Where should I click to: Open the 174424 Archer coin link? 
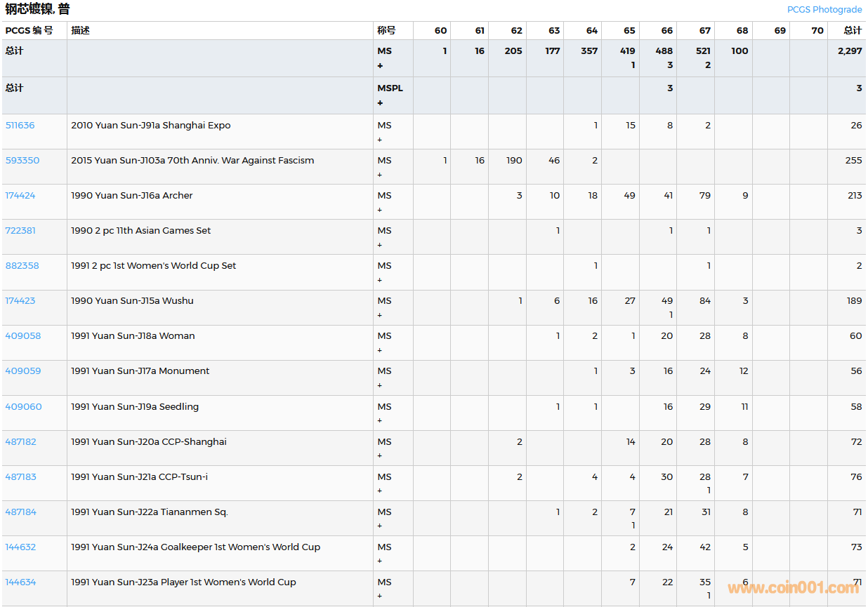[20, 196]
